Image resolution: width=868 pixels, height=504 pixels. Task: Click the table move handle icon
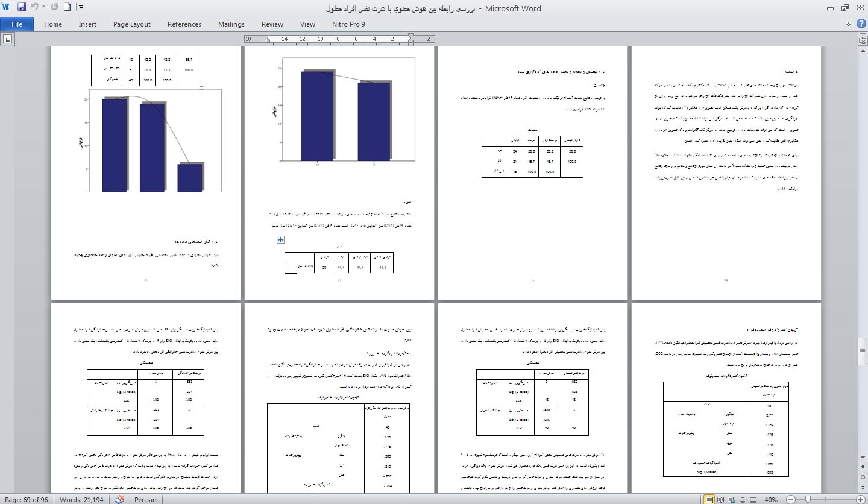[280, 239]
